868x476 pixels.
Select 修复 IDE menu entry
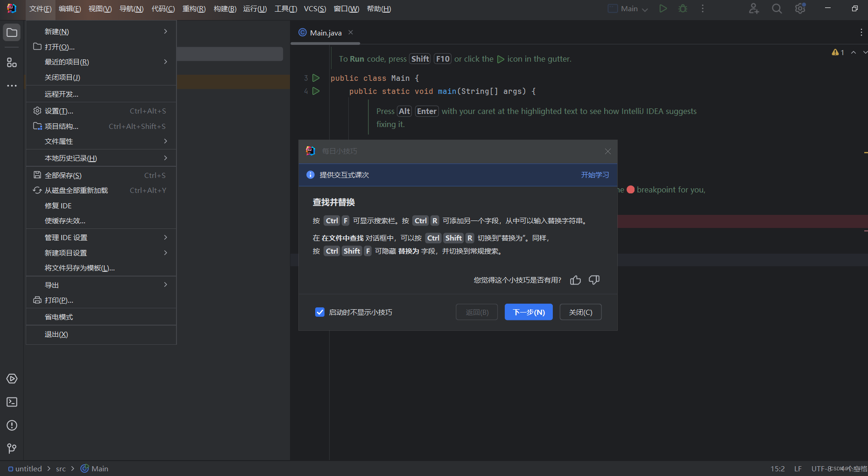pyautogui.click(x=101, y=206)
